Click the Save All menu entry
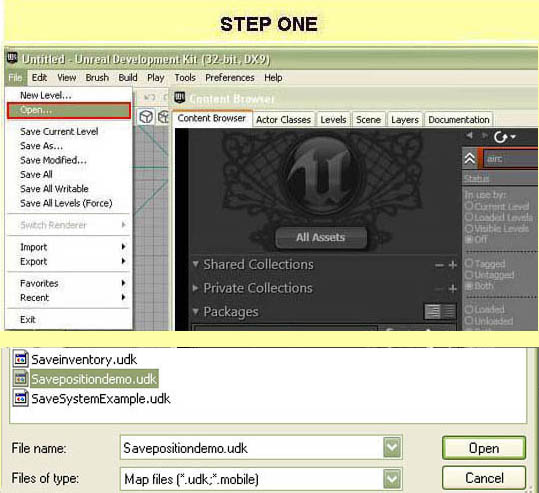The image size is (539, 493). 69,175
